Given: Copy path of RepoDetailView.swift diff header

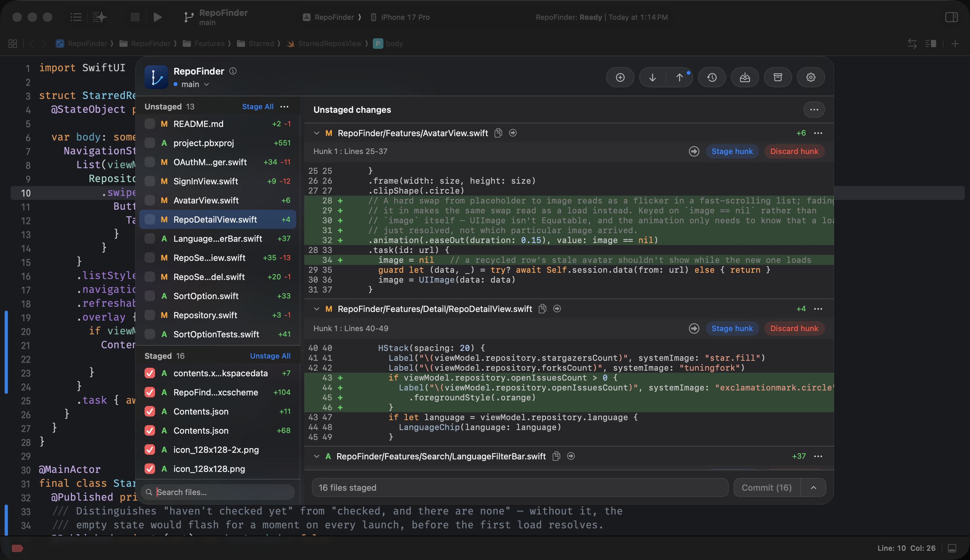Looking at the screenshot, I should [x=542, y=309].
